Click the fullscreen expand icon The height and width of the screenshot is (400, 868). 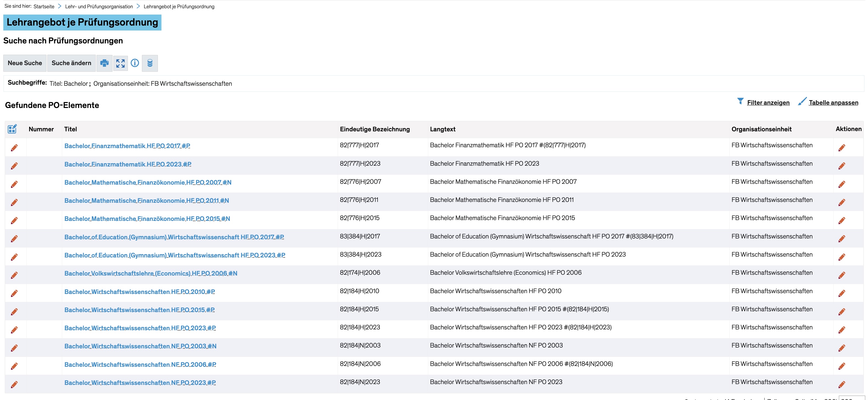pyautogui.click(x=120, y=63)
